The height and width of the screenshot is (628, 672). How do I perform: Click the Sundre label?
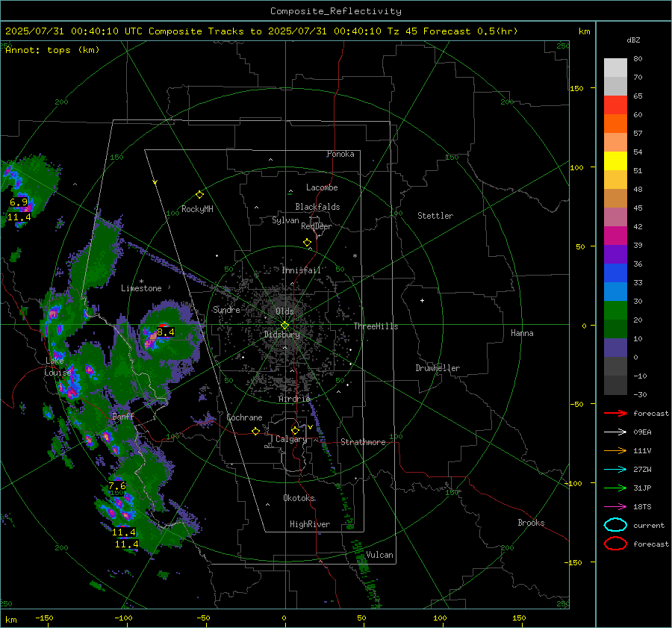[x=226, y=309]
